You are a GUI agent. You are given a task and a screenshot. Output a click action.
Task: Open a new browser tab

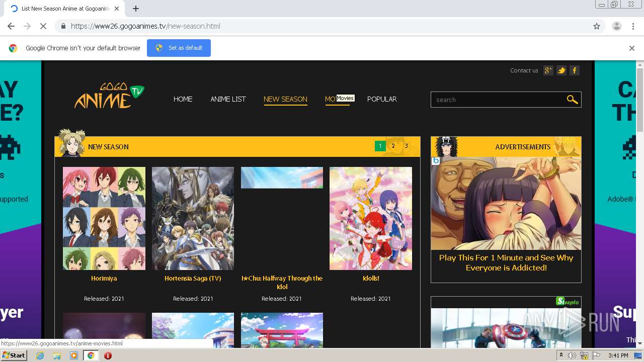(136, 9)
